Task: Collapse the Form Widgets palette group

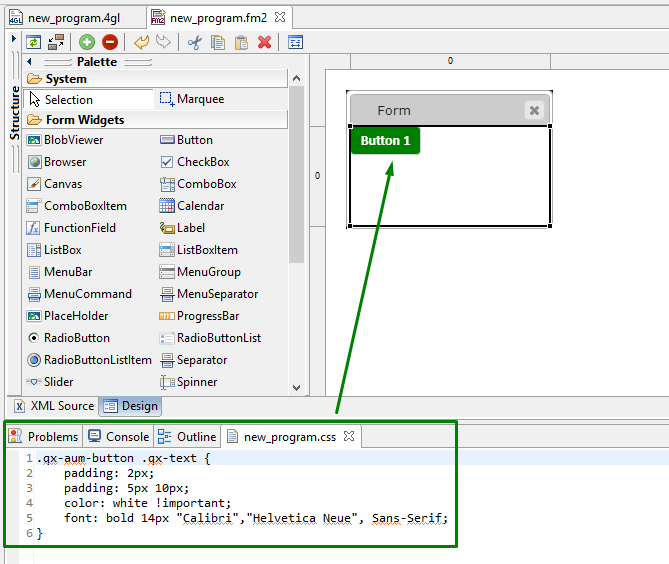Action: [x=84, y=120]
